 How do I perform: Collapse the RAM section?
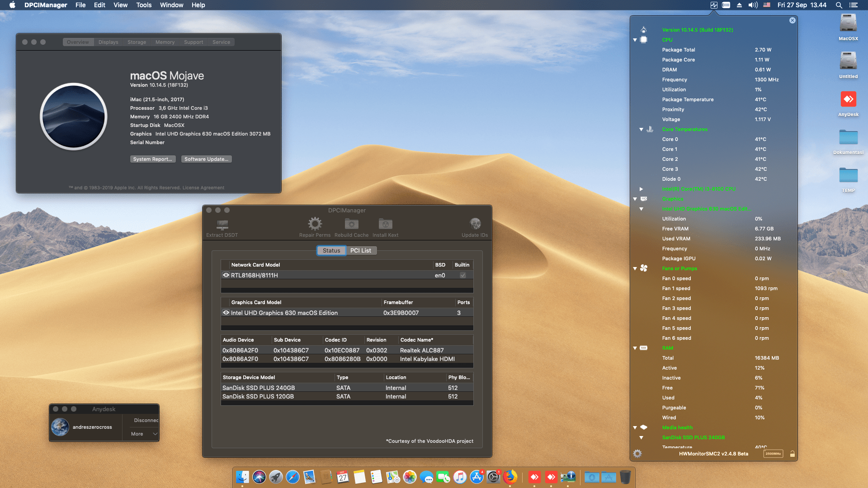635,348
